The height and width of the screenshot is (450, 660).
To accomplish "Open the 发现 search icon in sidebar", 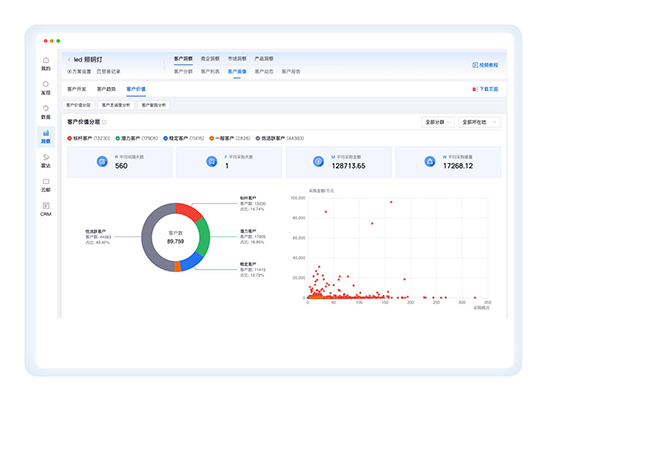I will pos(46,84).
